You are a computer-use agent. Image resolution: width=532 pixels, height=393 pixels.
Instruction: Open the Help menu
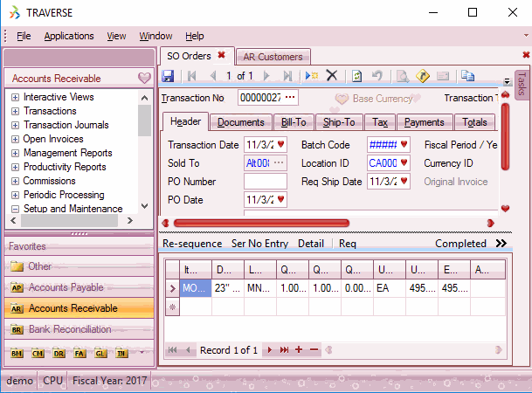coord(195,36)
